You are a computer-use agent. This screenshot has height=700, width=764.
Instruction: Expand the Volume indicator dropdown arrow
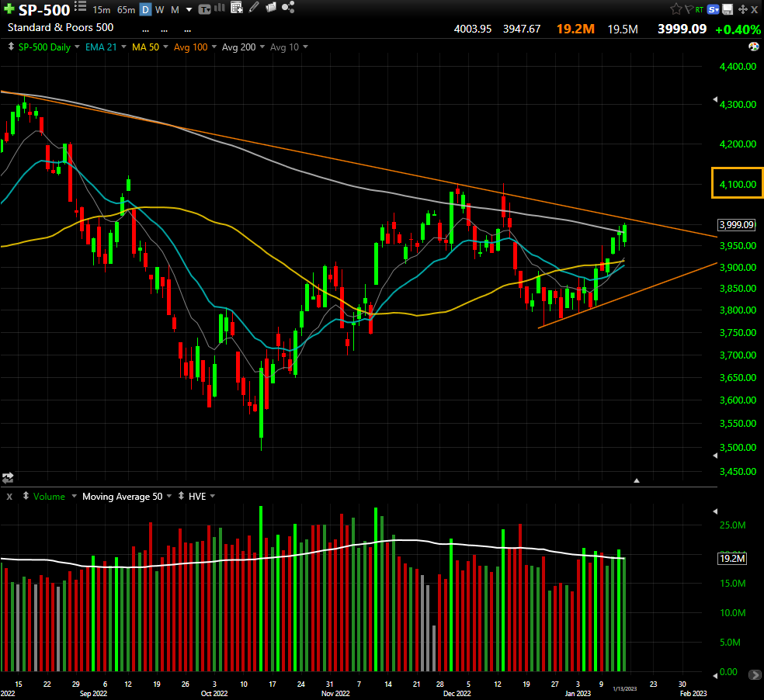(x=74, y=496)
